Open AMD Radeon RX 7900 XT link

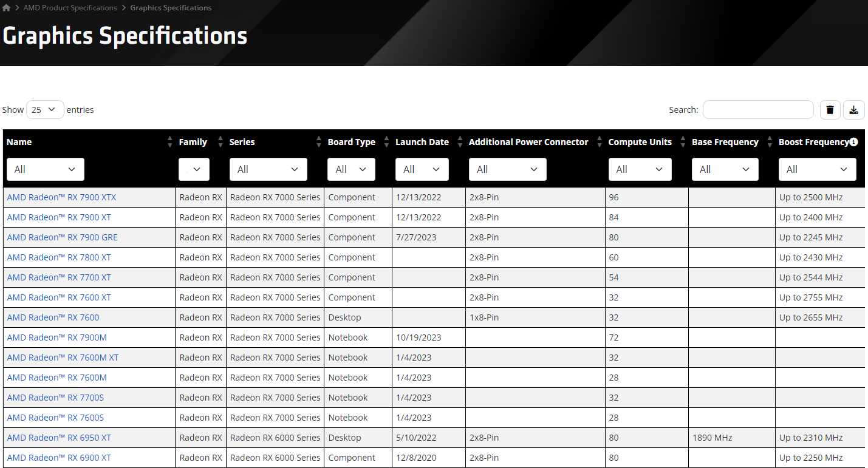click(59, 217)
